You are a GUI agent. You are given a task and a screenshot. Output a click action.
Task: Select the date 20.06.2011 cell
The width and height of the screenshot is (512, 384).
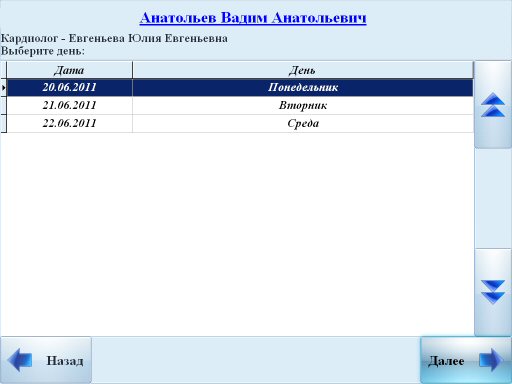70,88
